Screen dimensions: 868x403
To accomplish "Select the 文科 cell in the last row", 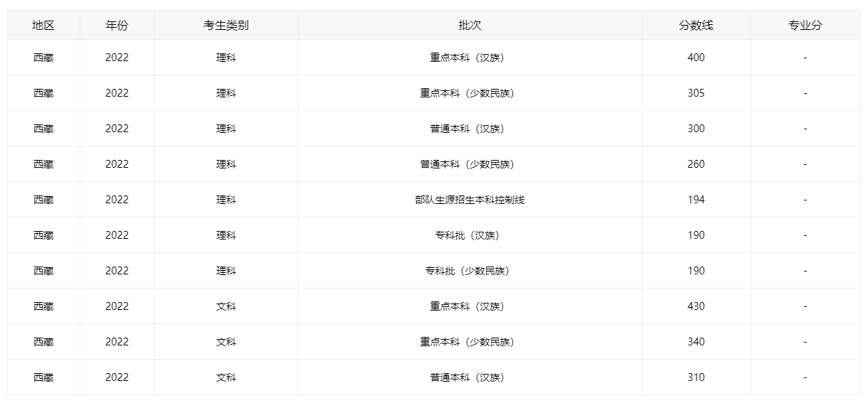I will [x=226, y=377].
